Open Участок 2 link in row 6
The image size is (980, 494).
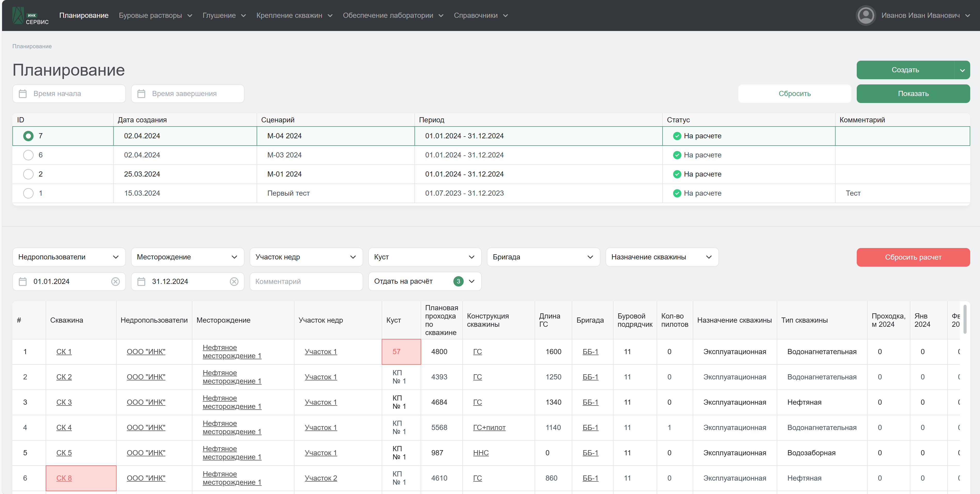321,478
